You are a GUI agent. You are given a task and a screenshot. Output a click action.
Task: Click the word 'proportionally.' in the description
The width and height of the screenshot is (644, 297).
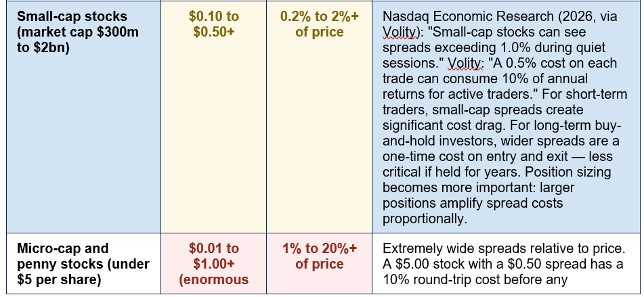tap(425, 219)
